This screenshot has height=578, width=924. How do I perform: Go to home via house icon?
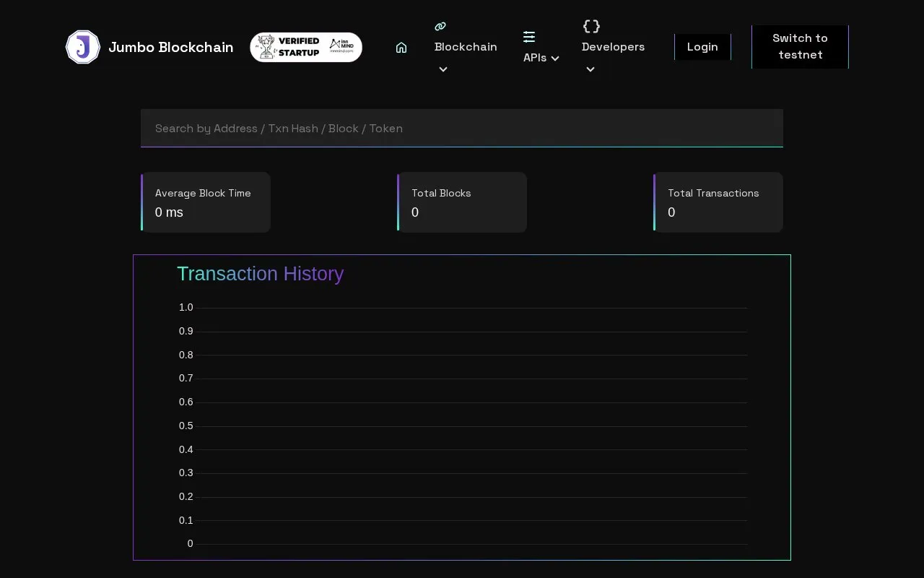click(x=401, y=47)
